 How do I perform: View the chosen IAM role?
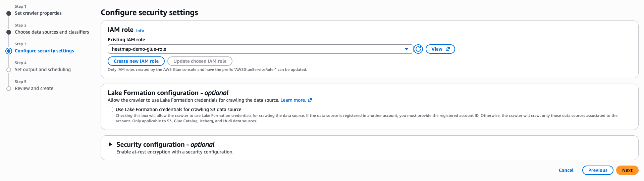point(440,49)
